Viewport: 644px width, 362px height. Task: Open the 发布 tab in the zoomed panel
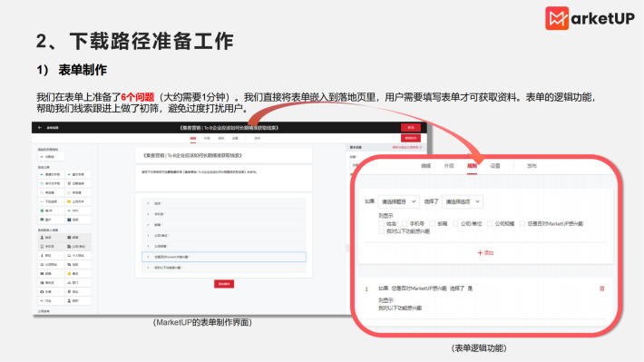click(532, 166)
